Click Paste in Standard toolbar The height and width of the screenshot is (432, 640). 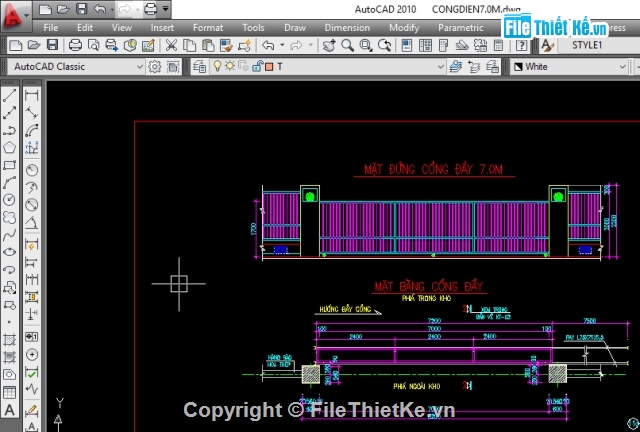(208, 45)
